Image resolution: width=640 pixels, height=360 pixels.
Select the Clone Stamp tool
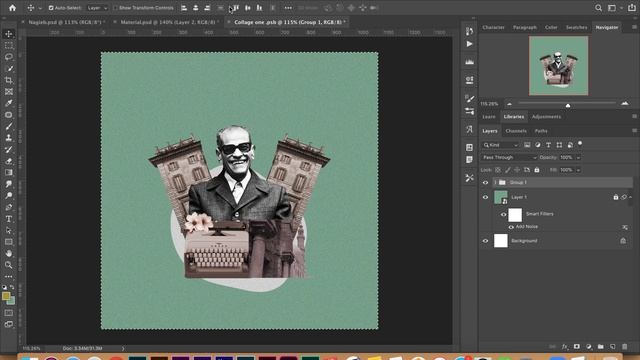pos(9,138)
